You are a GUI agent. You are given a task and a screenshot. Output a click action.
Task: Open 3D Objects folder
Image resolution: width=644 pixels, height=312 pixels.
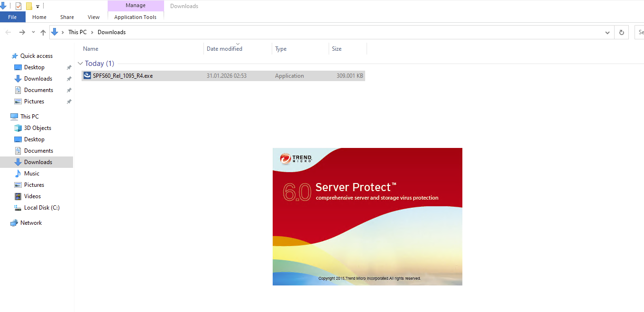tap(37, 128)
